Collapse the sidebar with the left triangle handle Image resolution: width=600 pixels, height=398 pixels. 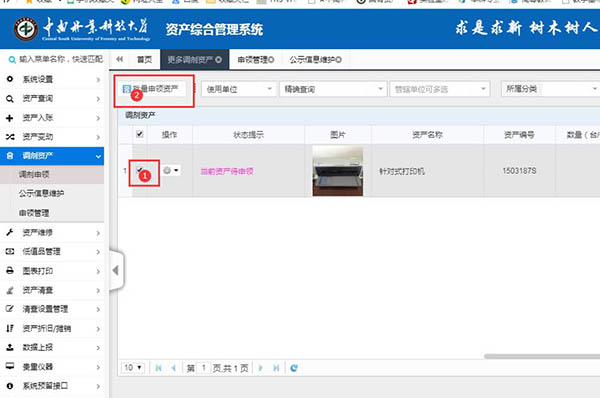[116, 271]
